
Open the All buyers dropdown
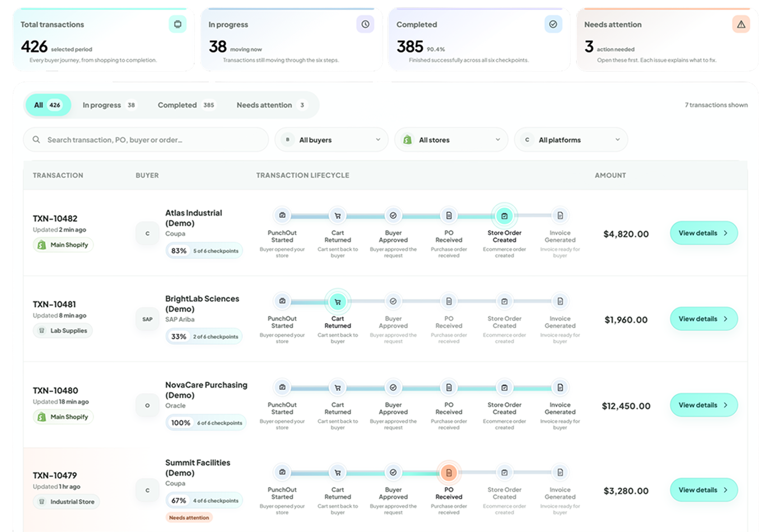(x=332, y=139)
